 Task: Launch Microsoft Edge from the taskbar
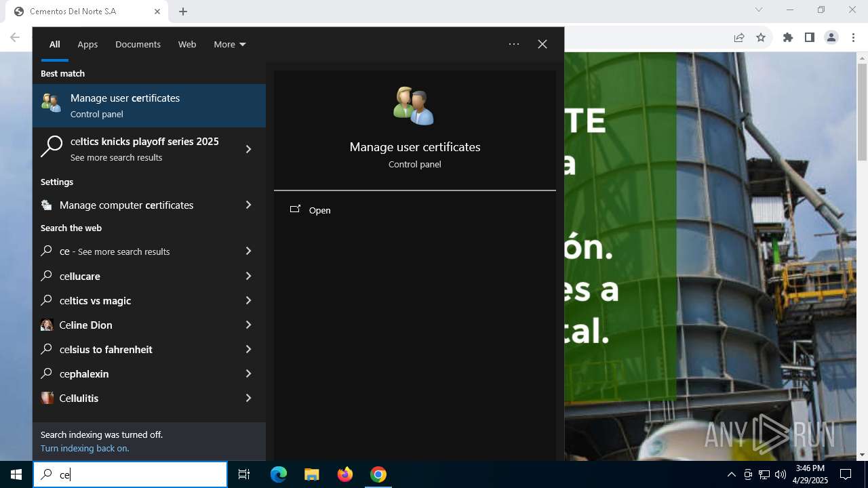click(x=279, y=474)
